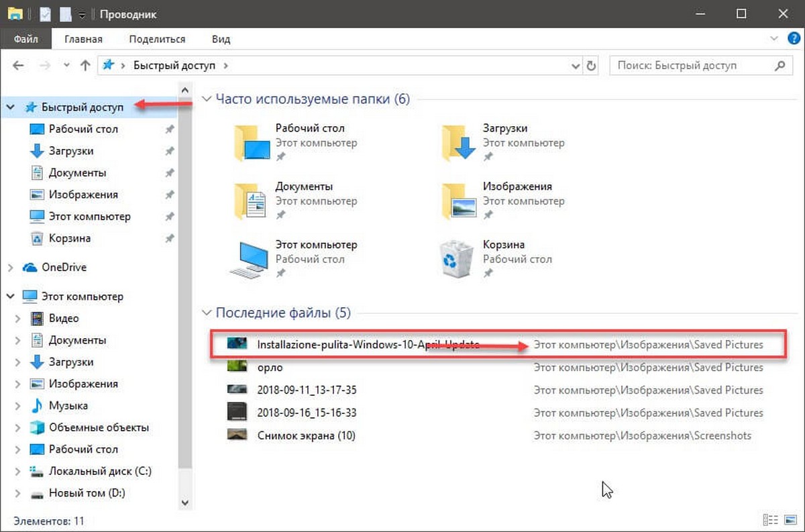Switch to the Главная ribbon tab
The height and width of the screenshot is (532, 805).
(x=83, y=39)
